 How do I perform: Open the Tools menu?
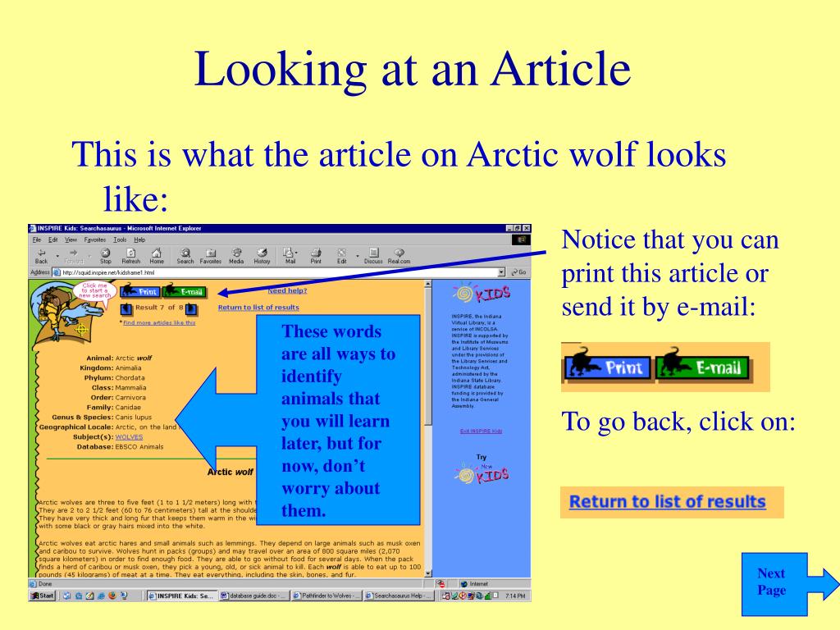pos(120,240)
